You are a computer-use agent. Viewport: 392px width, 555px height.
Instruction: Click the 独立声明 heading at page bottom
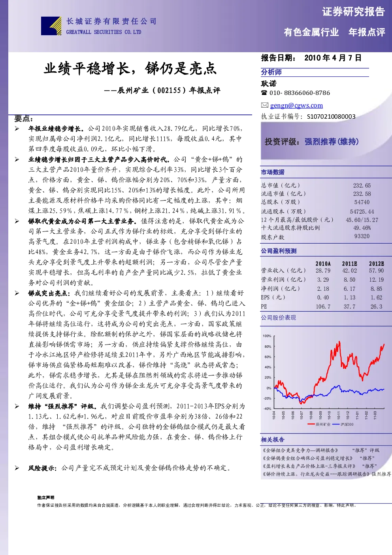pyautogui.click(x=46, y=498)
